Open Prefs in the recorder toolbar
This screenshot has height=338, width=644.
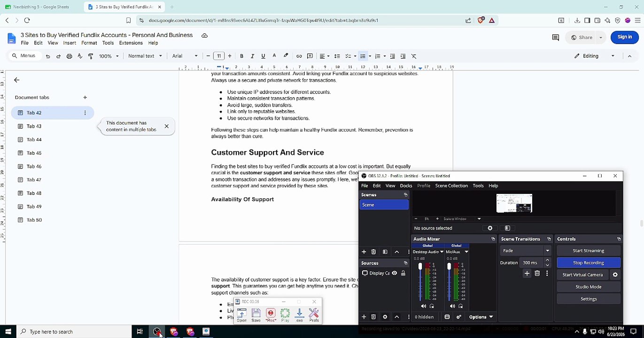coord(314,315)
